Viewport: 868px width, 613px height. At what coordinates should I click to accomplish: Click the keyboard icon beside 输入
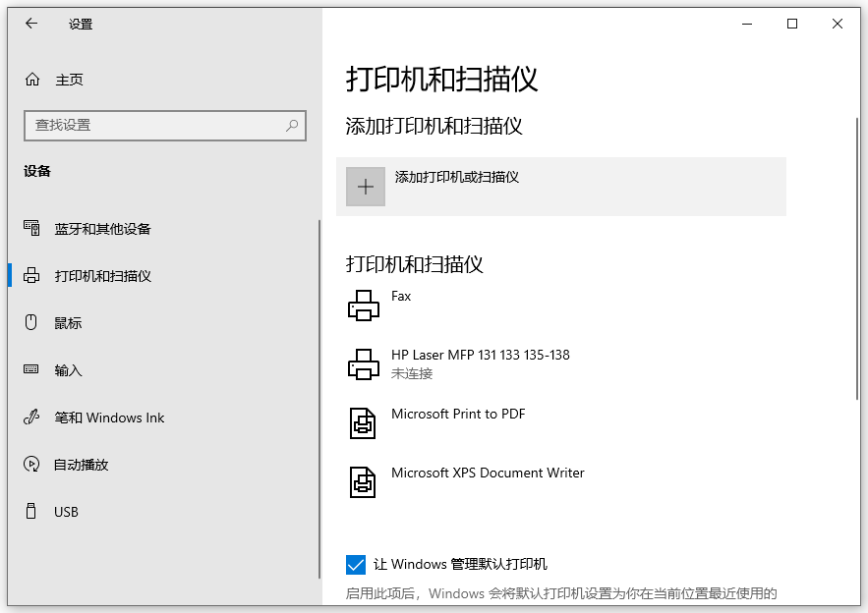31,369
